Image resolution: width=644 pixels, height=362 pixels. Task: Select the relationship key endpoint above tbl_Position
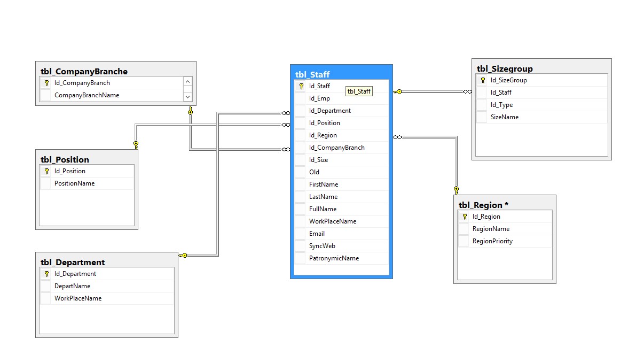[136, 144]
